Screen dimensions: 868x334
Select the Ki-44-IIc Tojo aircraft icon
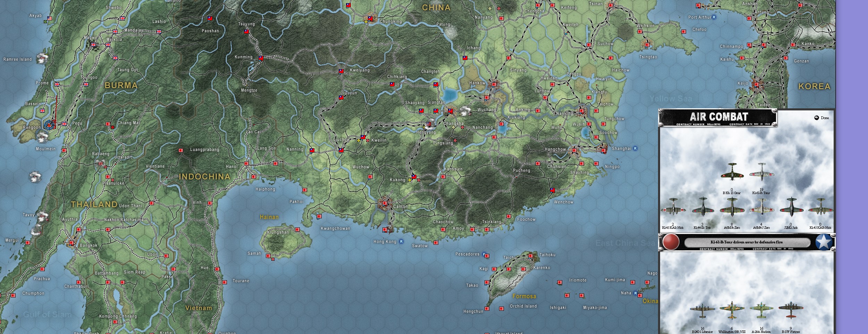703,207
